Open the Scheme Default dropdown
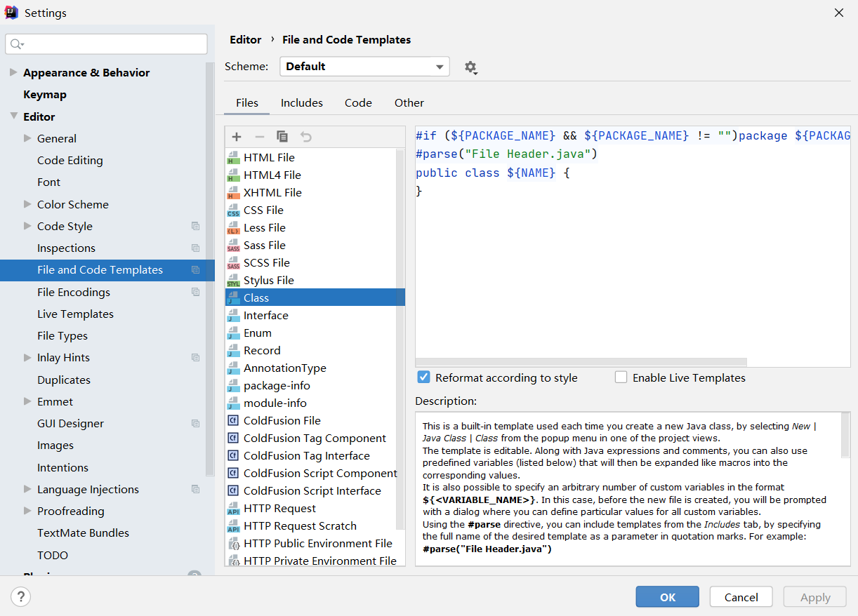This screenshot has height=616, width=858. coord(364,67)
